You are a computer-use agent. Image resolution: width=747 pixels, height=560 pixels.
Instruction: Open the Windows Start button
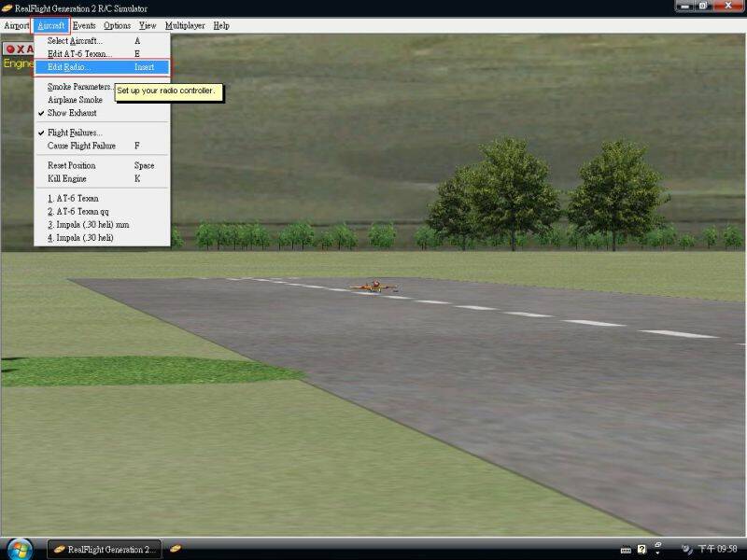pos(19,550)
